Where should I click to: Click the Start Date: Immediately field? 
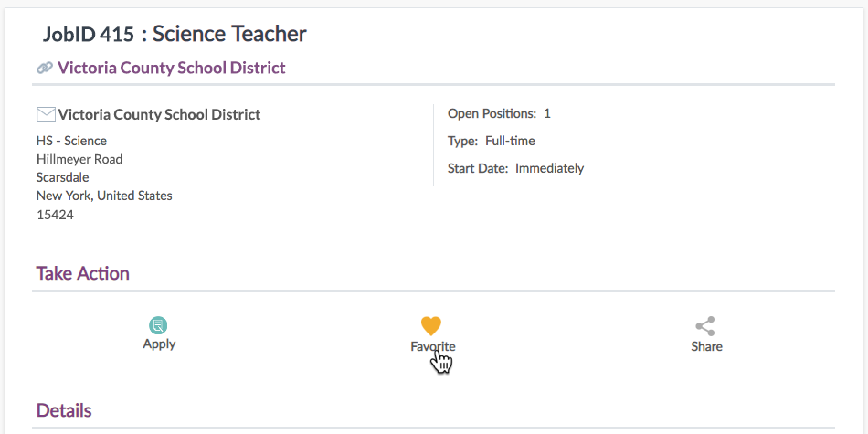pyautogui.click(x=516, y=168)
